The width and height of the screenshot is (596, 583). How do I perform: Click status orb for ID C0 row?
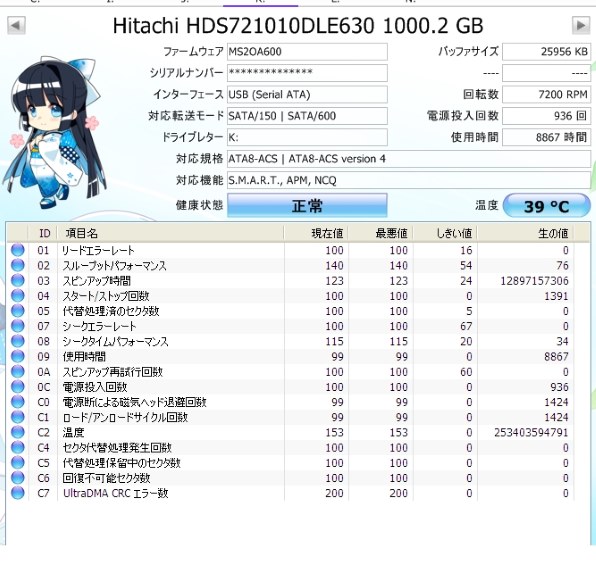pos(17,402)
